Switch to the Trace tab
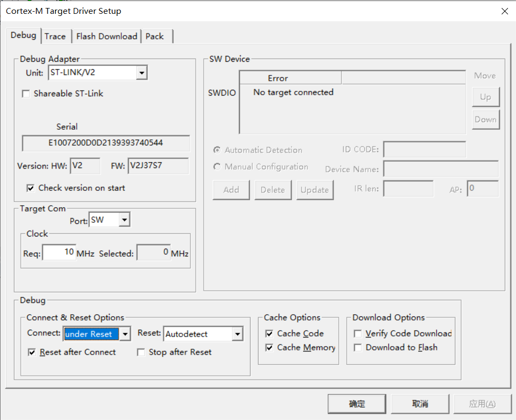The height and width of the screenshot is (420, 516). tap(55, 36)
